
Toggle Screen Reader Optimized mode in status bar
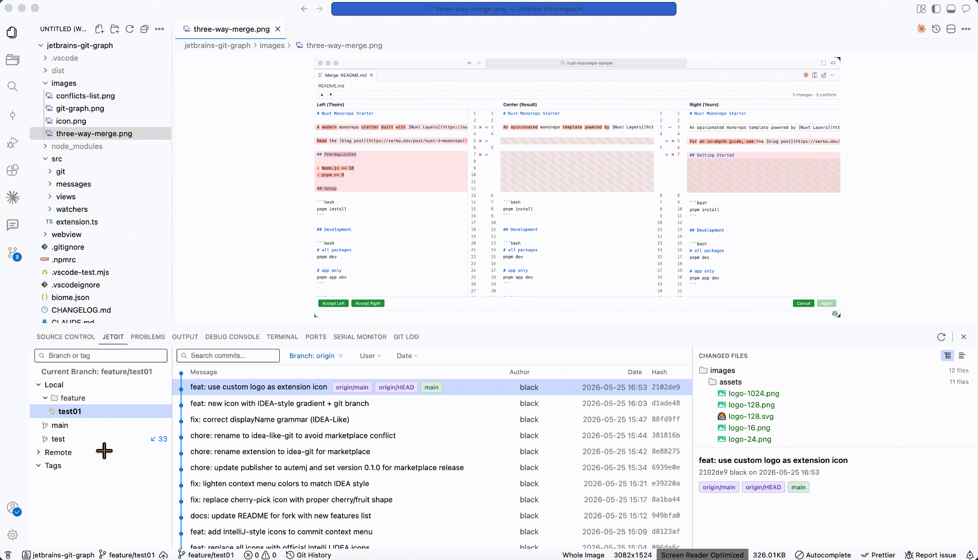(x=702, y=555)
